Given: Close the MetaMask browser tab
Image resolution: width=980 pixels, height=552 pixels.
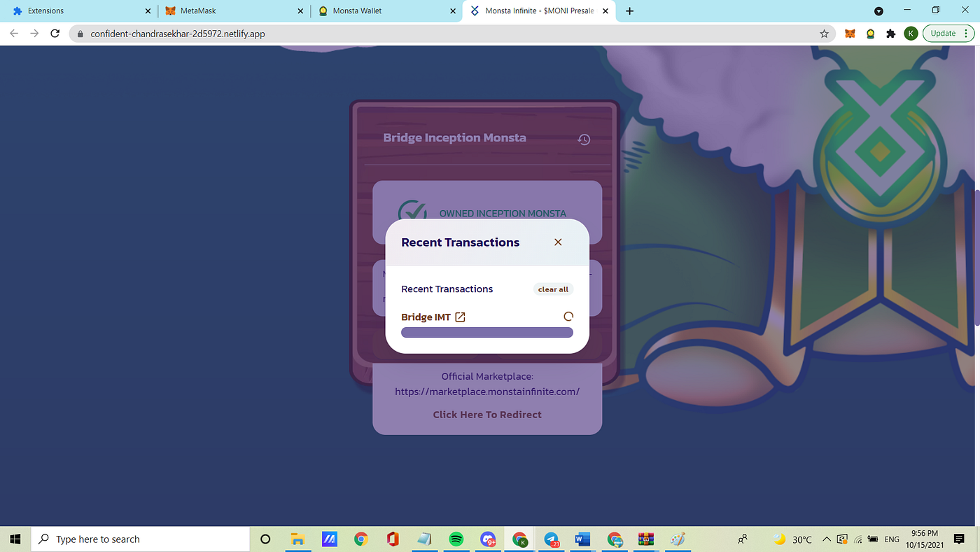Looking at the screenshot, I should (x=300, y=11).
